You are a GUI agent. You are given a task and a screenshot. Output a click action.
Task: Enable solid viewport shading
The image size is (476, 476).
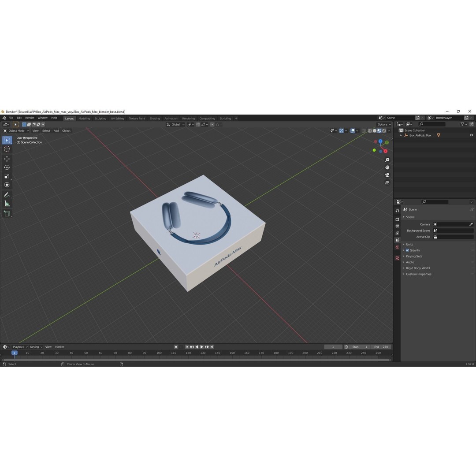pyautogui.click(x=375, y=131)
